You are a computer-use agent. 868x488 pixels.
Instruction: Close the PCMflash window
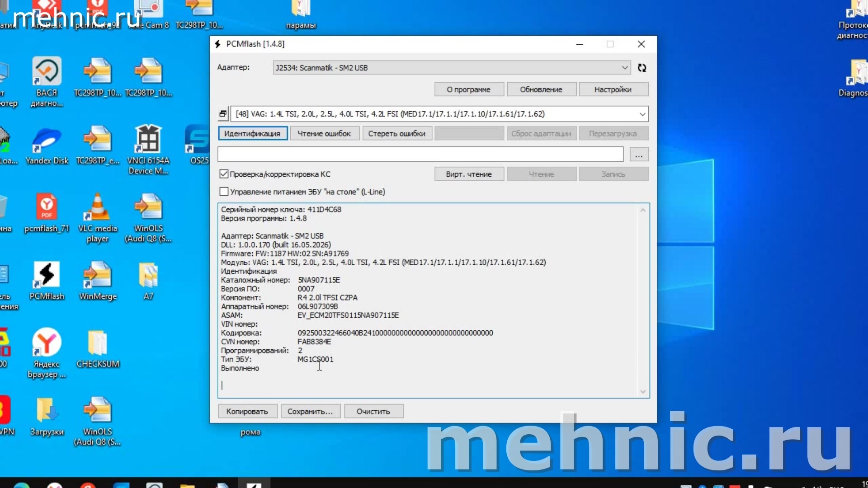click(x=641, y=44)
